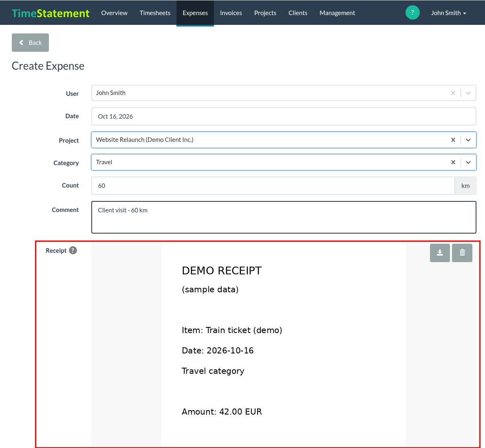Open the User select showing John Smith
The image size is (485, 448).
click(x=284, y=93)
